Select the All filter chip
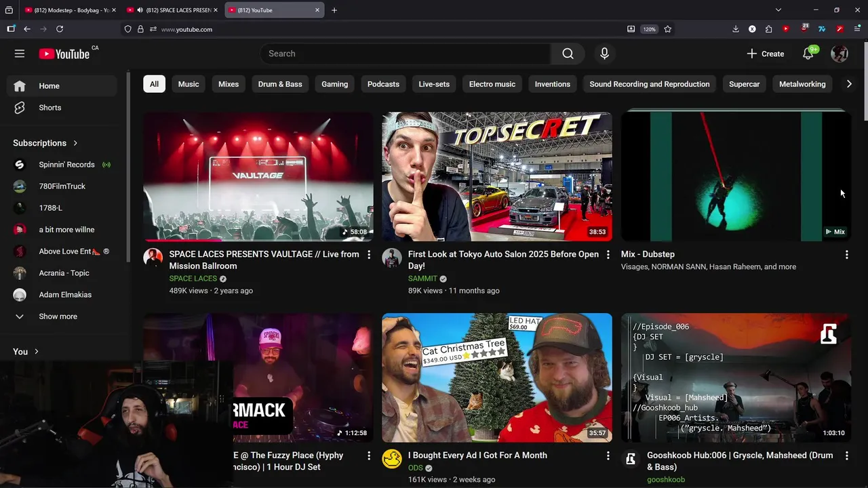 (x=154, y=84)
